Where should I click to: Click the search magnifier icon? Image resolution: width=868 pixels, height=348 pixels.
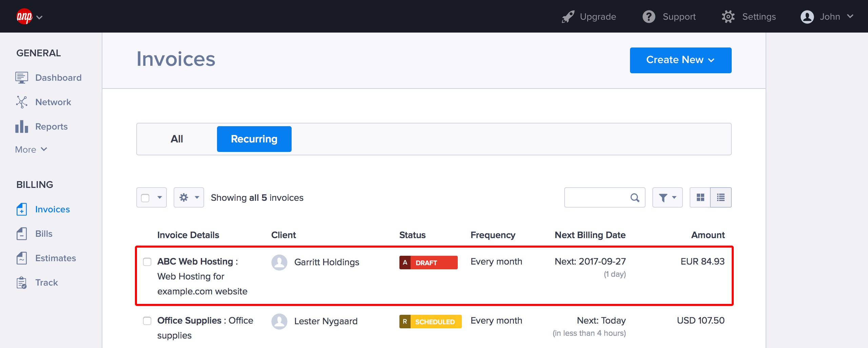[635, 197]
